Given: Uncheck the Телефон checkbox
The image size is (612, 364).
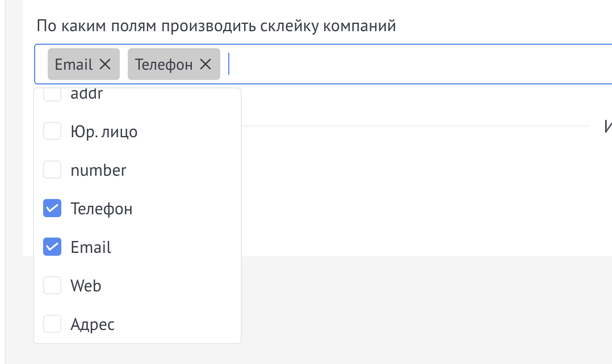Looking at the screenshot, I should pyautogui.click(x=52, y=209).
